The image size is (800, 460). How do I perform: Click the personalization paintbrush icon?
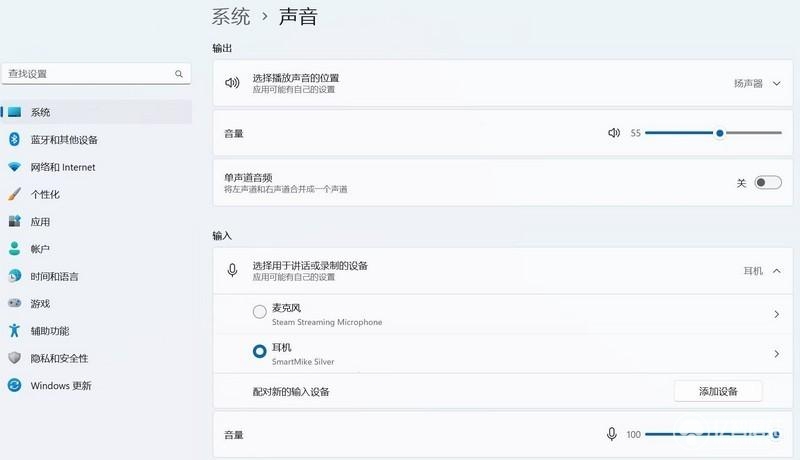[x=14, y=194]
